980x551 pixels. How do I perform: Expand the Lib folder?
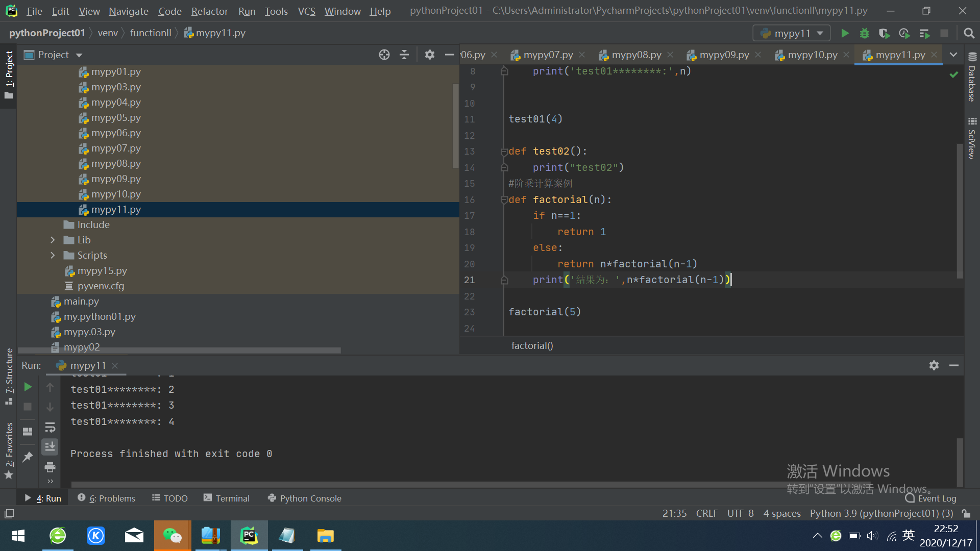53,240
